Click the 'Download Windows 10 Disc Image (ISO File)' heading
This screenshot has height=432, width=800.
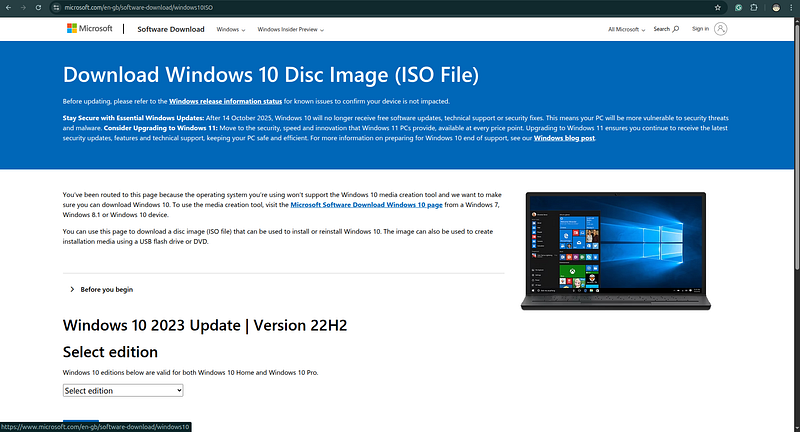(x=271, y=75)
